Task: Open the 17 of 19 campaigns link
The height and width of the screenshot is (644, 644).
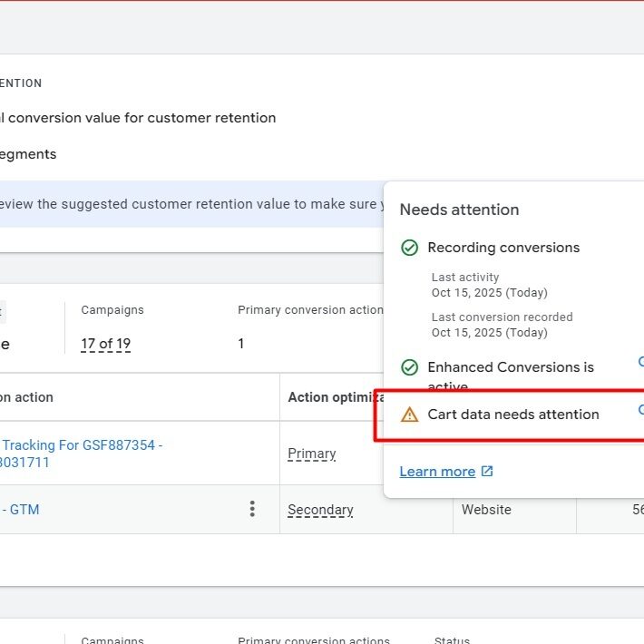Action: (105, 344)
